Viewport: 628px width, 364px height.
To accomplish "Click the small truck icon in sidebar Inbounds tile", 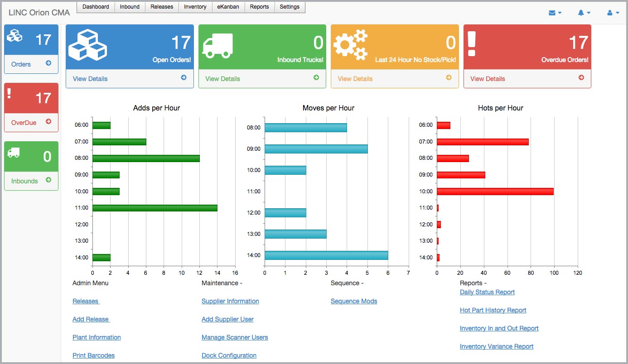I will 14,153.
